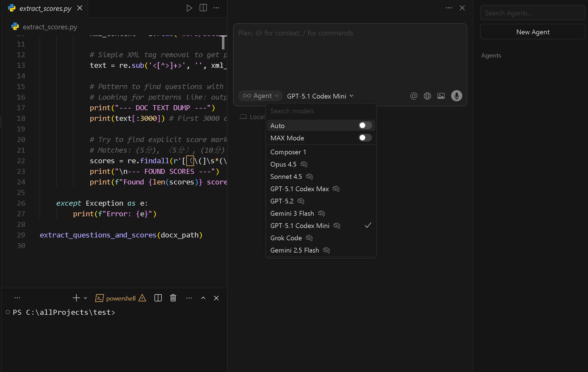Start voice input with microphone icon
The width and height of the screenshot is (588, 372).
pos(456,96)
